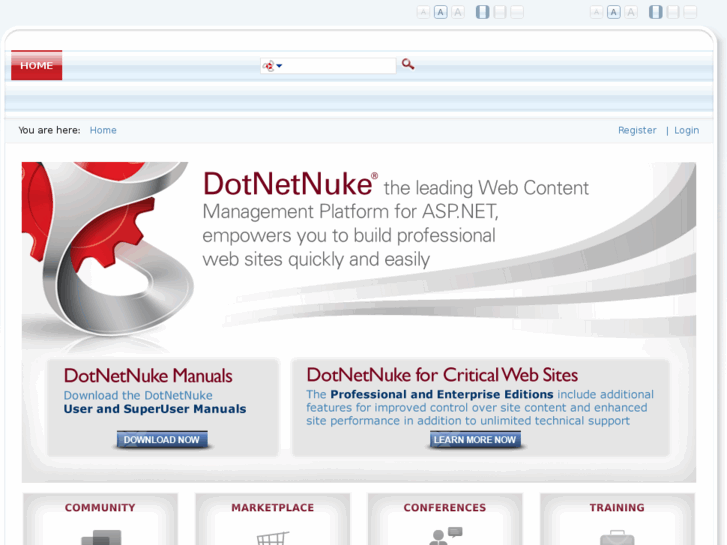Select large text size in the right icon group

(631, 12)
